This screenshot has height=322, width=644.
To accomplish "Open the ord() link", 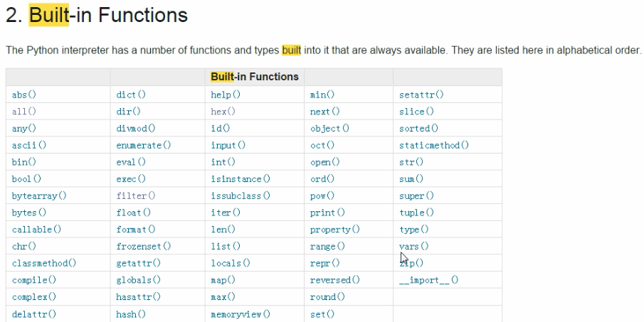I will [x=322, y=179].
